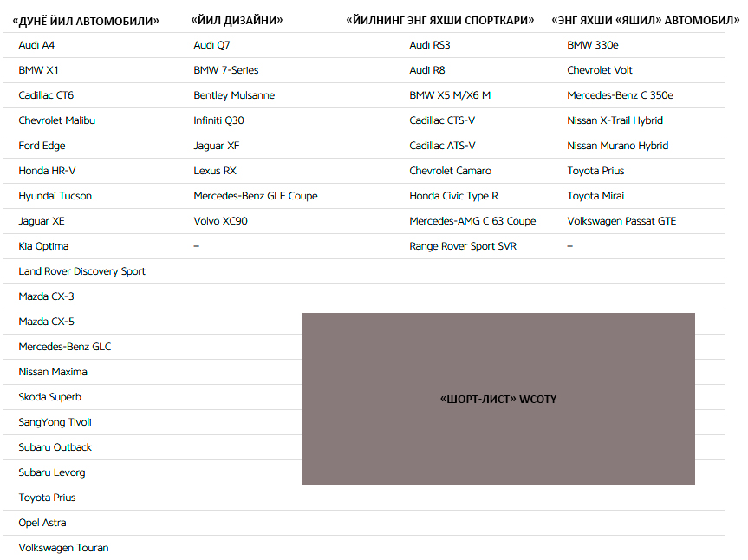Select Toyota Prius in the green column
The height and width of the screenshot is (560, 748).
tap(595, 171)
